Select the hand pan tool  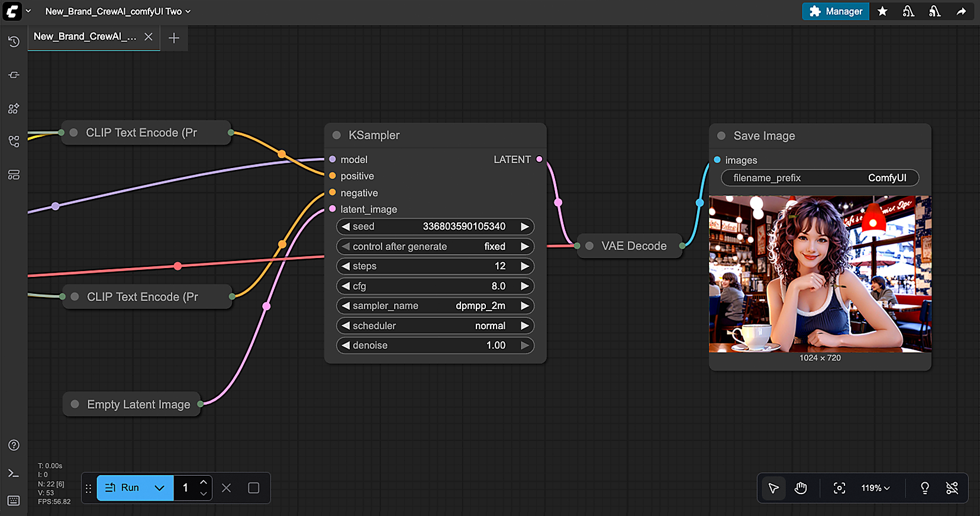click(801, 488)
